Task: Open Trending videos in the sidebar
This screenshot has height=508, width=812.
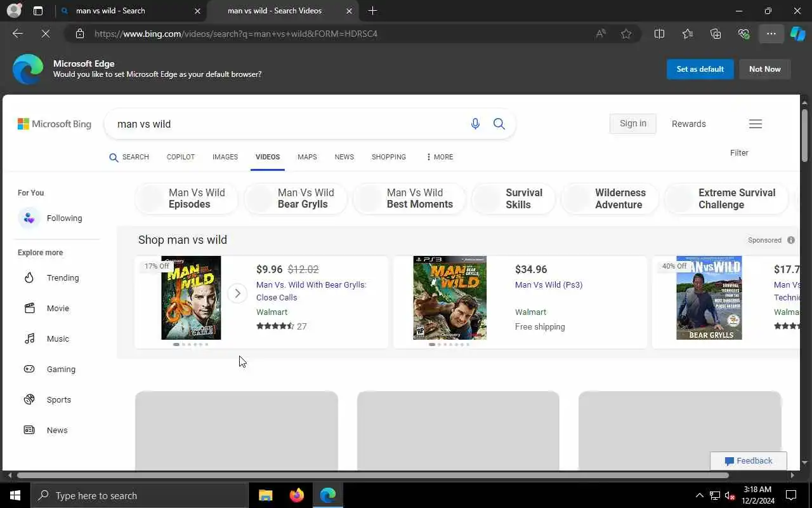Action: pos(51,278)
